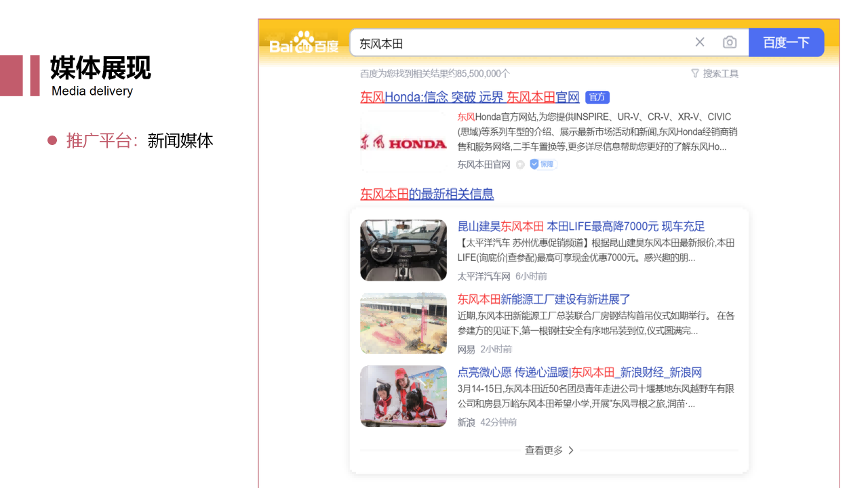Viewport: 868px width, 488px height.
Task: Open 搜索工具 search tools
Action: pos(721,73)
